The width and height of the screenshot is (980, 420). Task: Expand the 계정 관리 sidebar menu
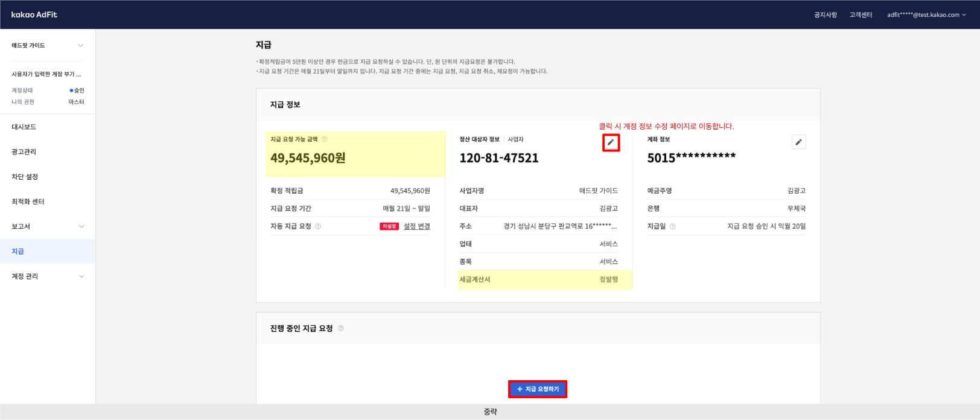[x=81, y=276]
